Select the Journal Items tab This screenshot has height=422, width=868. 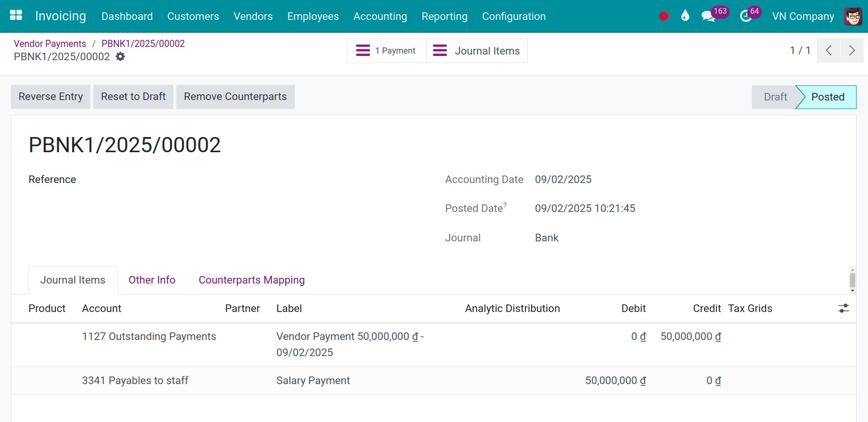click(72, 280)
